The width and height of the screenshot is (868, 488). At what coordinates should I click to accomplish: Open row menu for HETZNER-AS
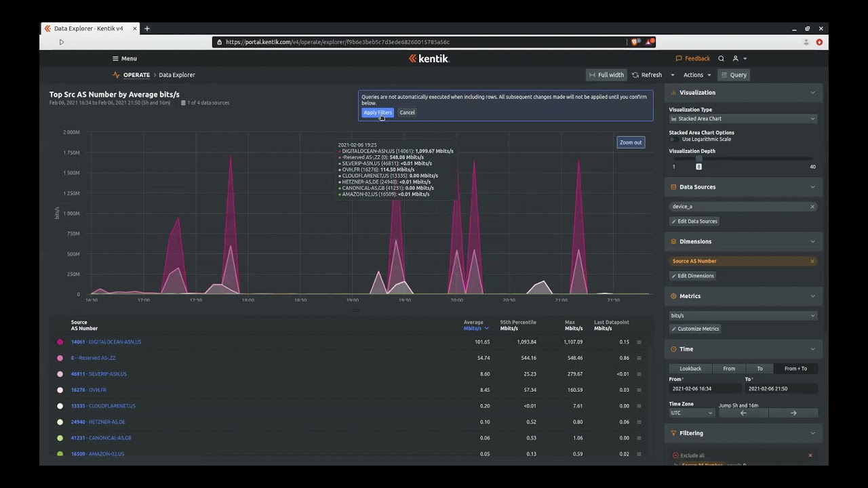click(x=638, y=422)
